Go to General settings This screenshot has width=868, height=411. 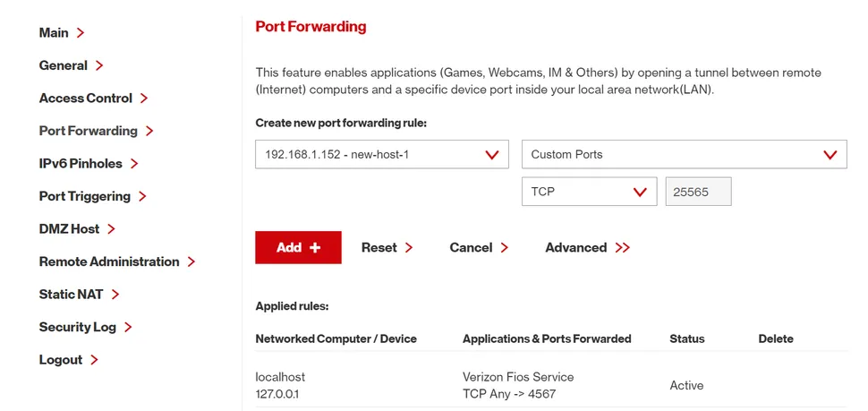71,65
